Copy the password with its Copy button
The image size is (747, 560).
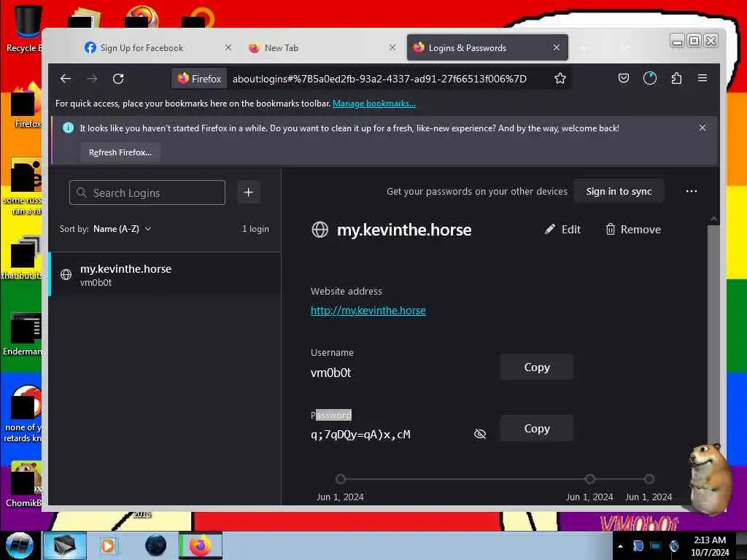(536, 428)
